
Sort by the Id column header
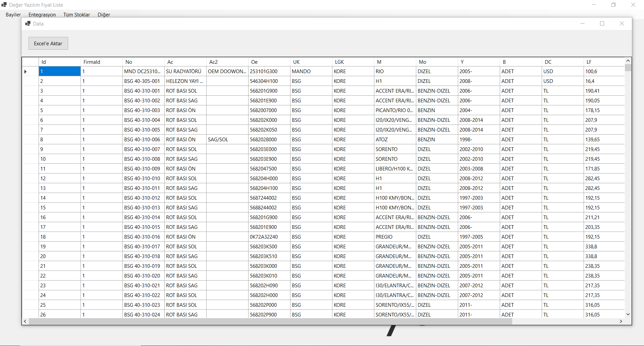coord(60,62)
